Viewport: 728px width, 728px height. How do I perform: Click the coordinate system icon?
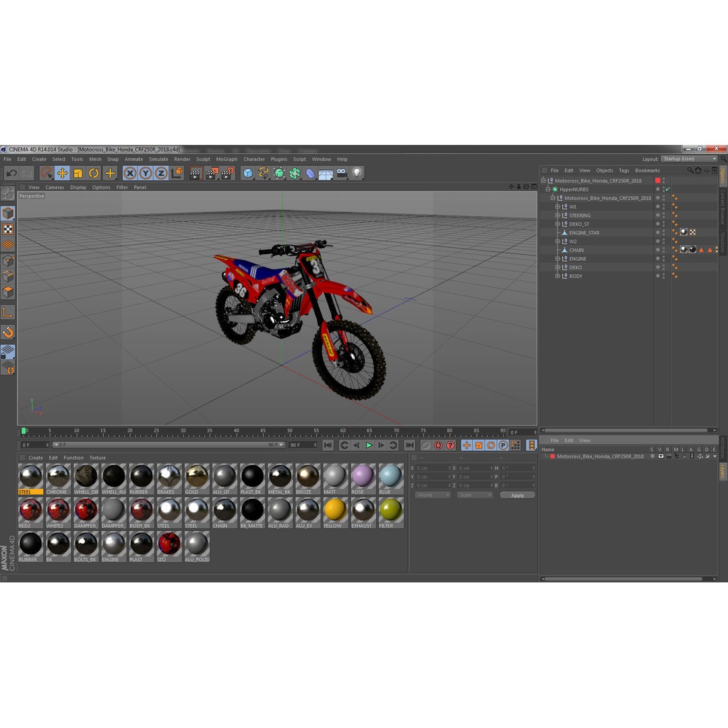tap(177, 174)
